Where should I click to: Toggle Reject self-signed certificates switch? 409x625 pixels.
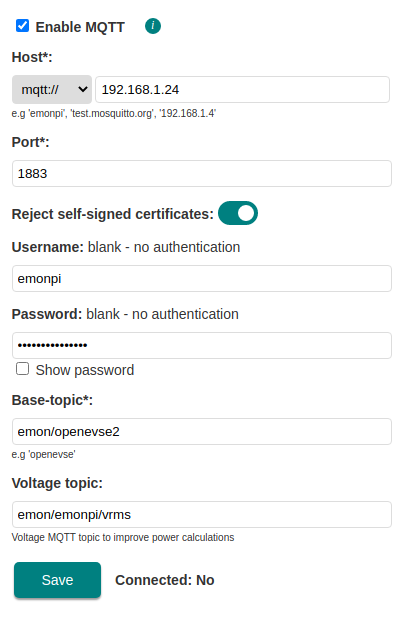click(238, 213)
